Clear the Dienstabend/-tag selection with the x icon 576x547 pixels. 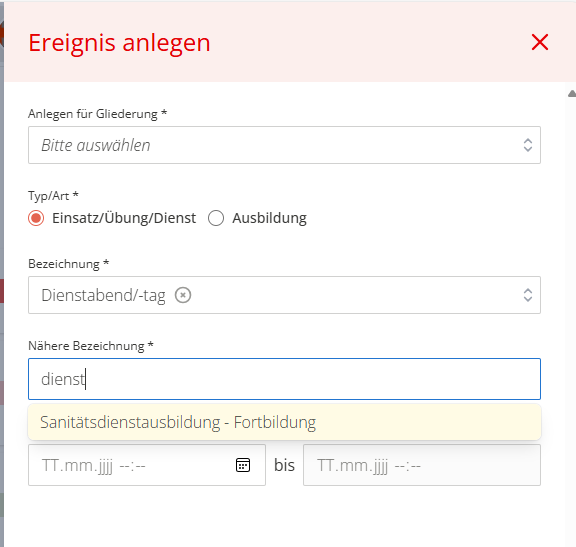coord(183,295)
